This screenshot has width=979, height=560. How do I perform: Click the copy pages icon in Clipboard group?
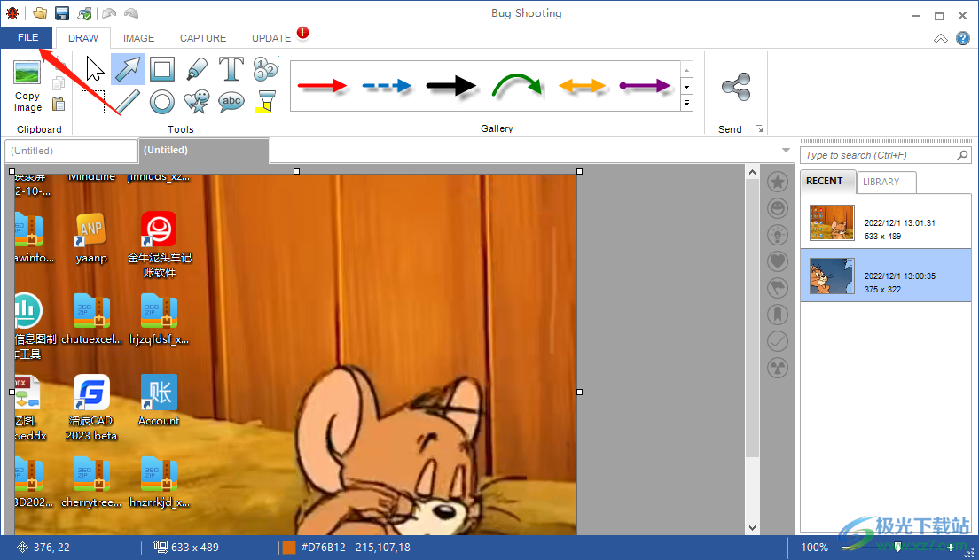(x=58, y=83)
